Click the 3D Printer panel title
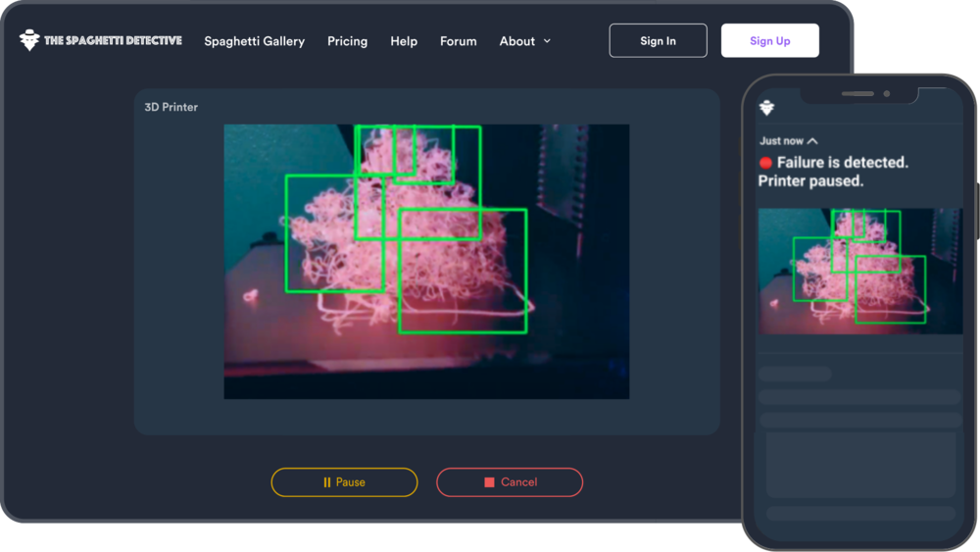The image size is (980, 552). (171, 107)
